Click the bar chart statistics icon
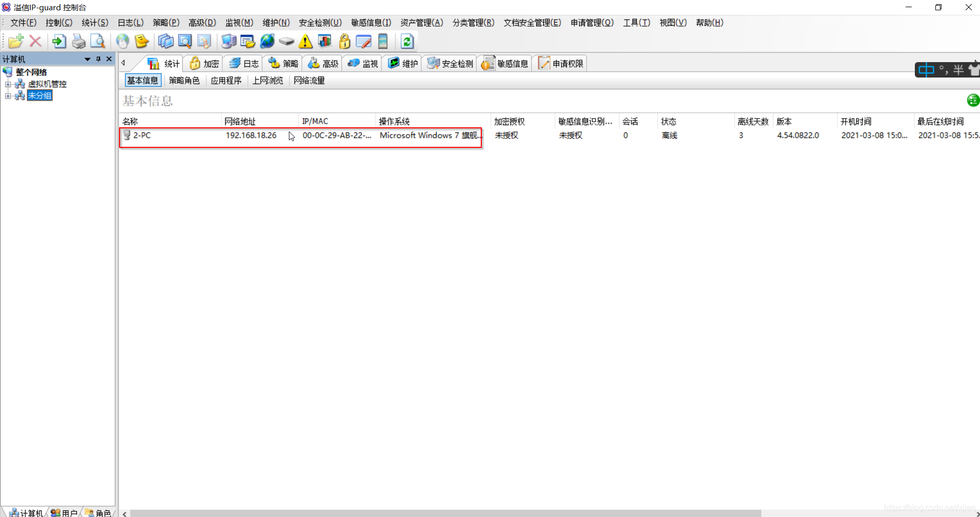980x517 pixels. [x=325, y=41]
